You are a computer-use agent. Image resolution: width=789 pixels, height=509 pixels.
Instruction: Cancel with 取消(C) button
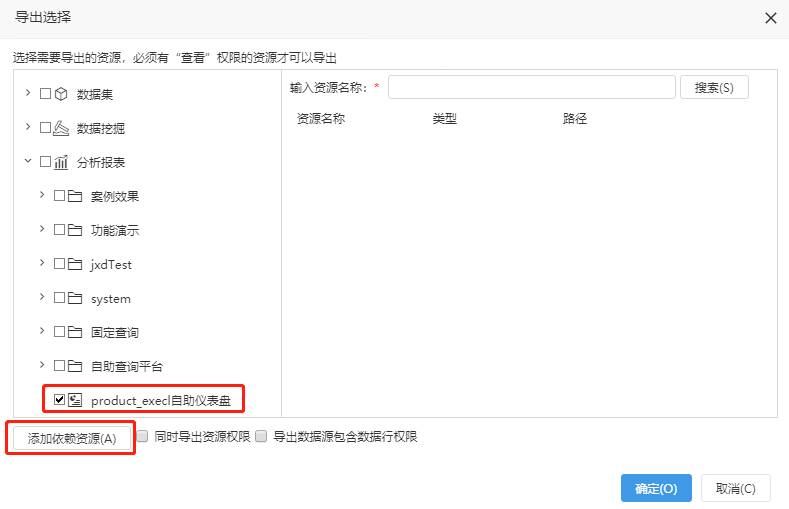[736, 488]
